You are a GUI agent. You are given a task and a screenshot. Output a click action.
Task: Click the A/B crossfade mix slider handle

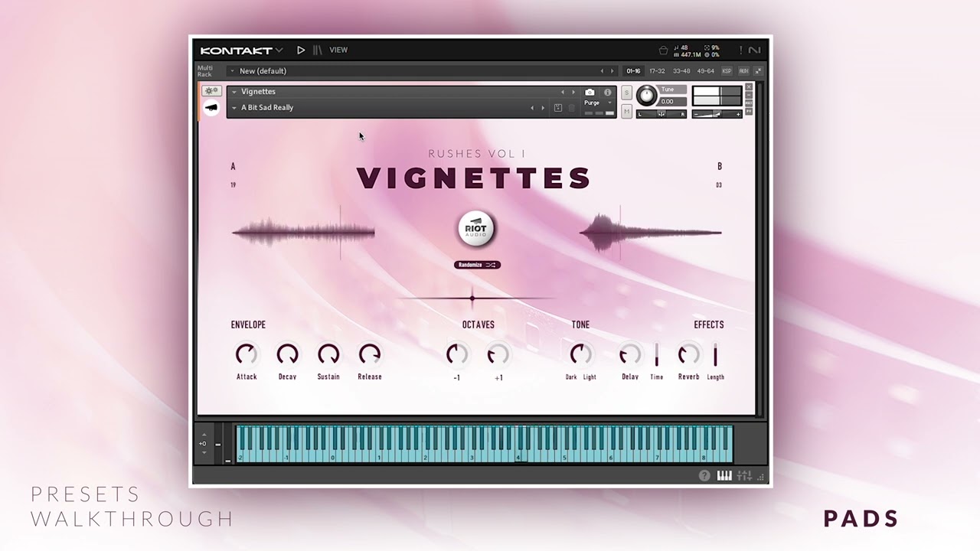472,298
